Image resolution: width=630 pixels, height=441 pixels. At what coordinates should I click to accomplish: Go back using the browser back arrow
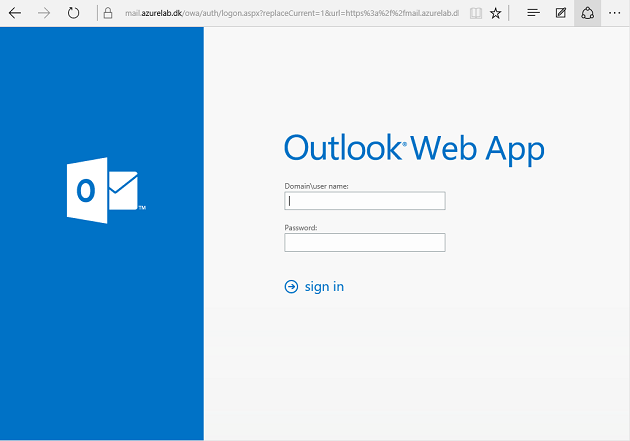pos(15,13)
